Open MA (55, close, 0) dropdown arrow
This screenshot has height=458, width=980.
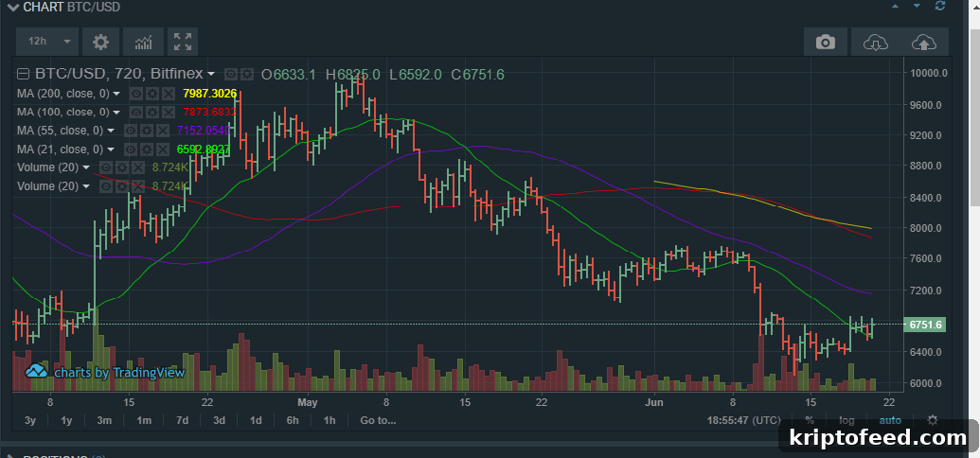(111, 131)
